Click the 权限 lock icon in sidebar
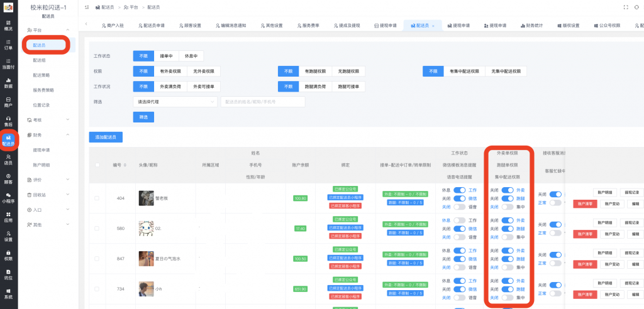This screenshot has width=644, height=309. coord(8,255)
